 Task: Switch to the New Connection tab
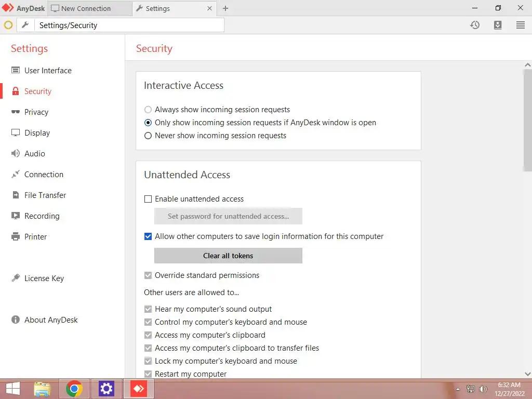point(90,8)
